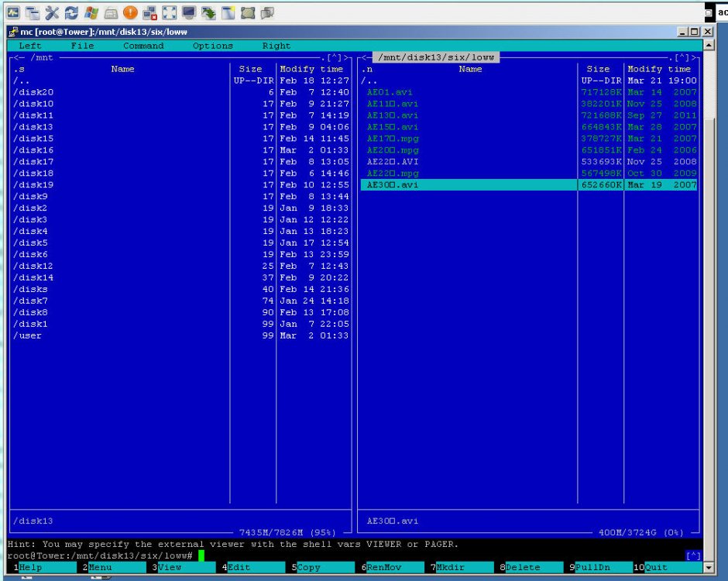This screenshot has width=728, height=581.
Task: Open the Right menu
Action: pos(276,46)
